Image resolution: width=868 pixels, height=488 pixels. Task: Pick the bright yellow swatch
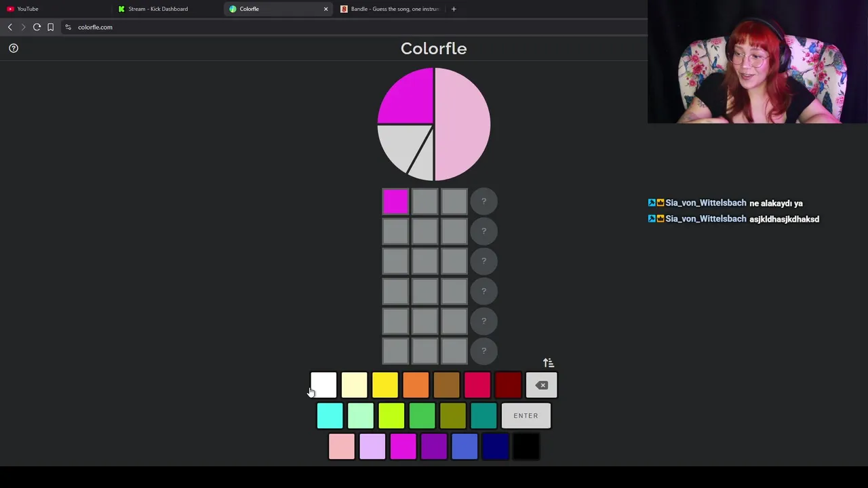[x=385, y=385]
